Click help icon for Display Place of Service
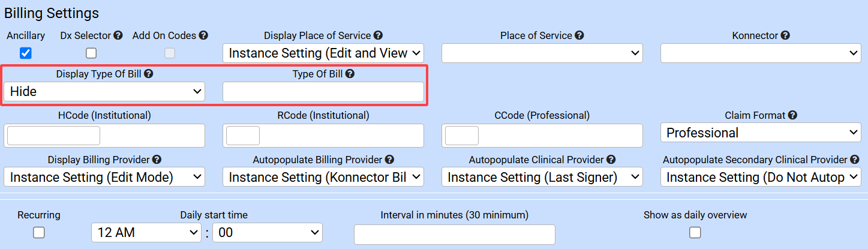The image size is (868, 249). pos(378,36)
